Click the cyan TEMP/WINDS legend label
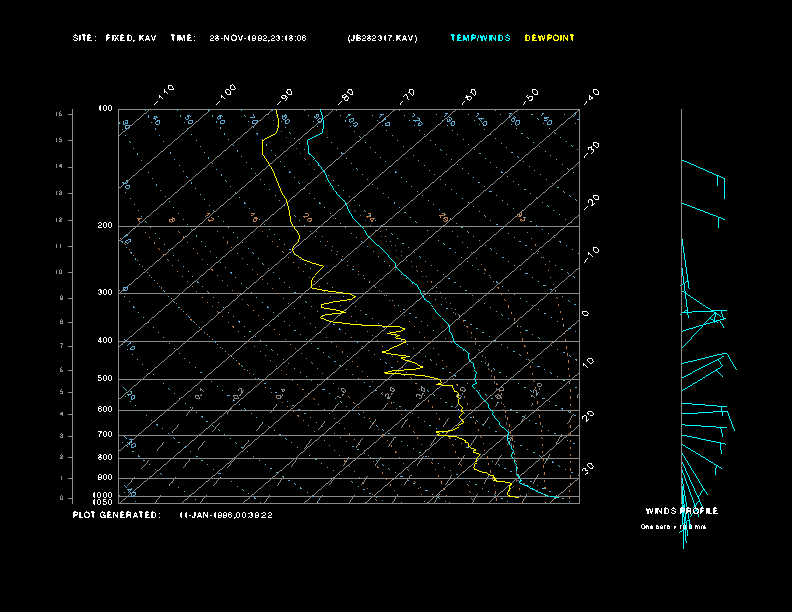Image resolution: width=792 pixels, height=612 pixels. click(x=480, y=38)
